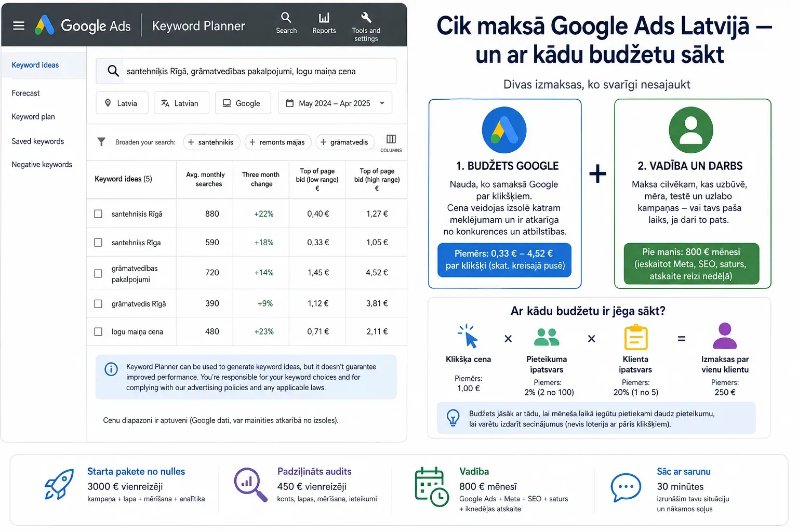The width and height of the screenshot is (798, 532).
Task: Click the location pin icon beside Latvia
Action: tap(108, 103)
